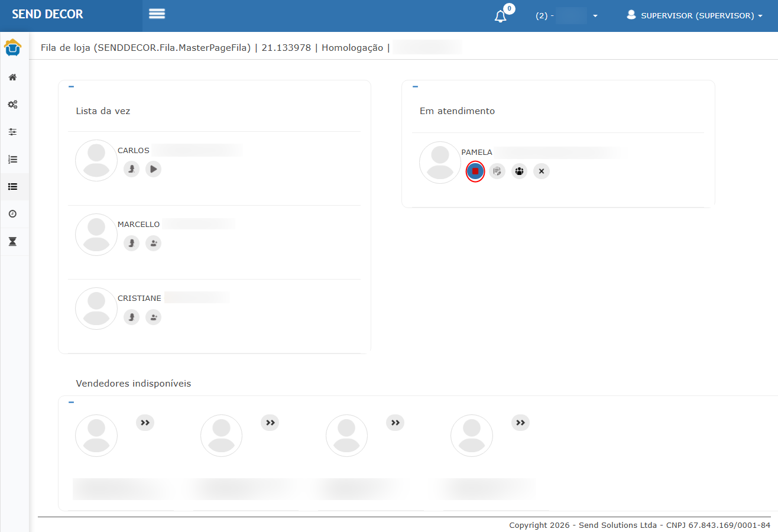The width and height of the screenshot is (778, 532).
Task: Click the SEND DECOR logo text
Action: click(48, 14)
